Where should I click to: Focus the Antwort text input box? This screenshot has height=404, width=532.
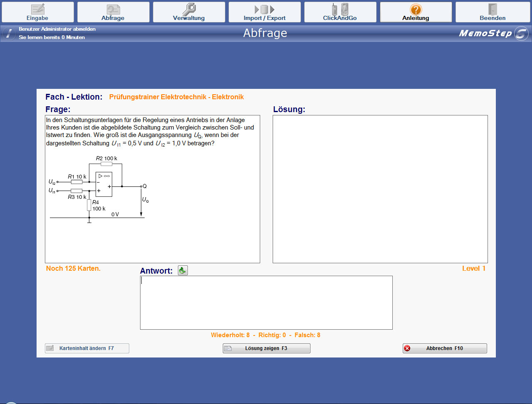(x=266, y=302)
